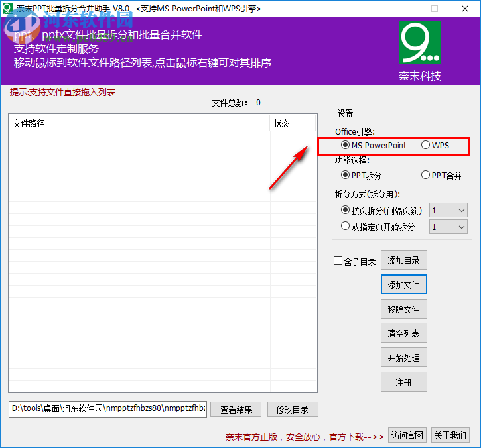Click the output directory path field
The width and height of the screenshot is (481, 448).
107,409
